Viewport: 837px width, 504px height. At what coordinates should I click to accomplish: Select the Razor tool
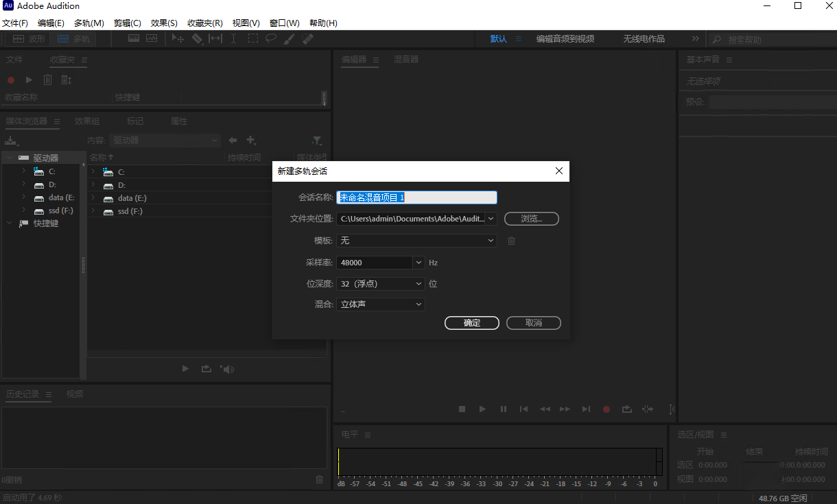pos(197,39)
